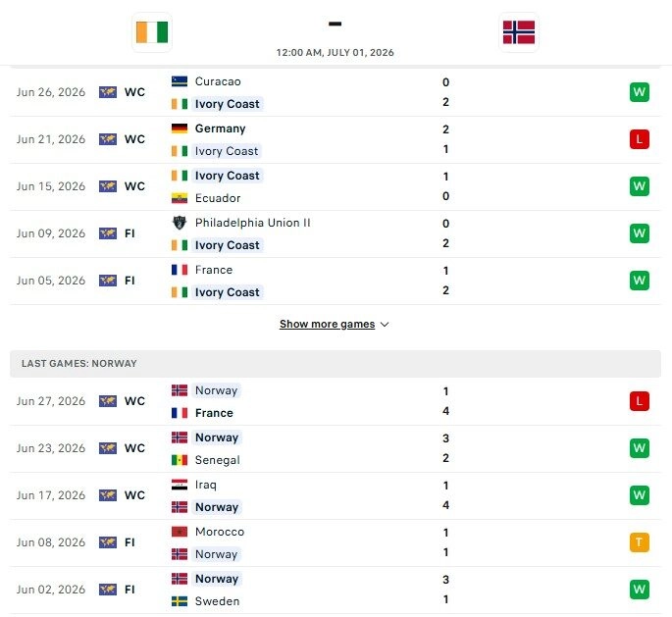Click the Curacao flag icon
The image size is (672, 617).
pos(180,81)
